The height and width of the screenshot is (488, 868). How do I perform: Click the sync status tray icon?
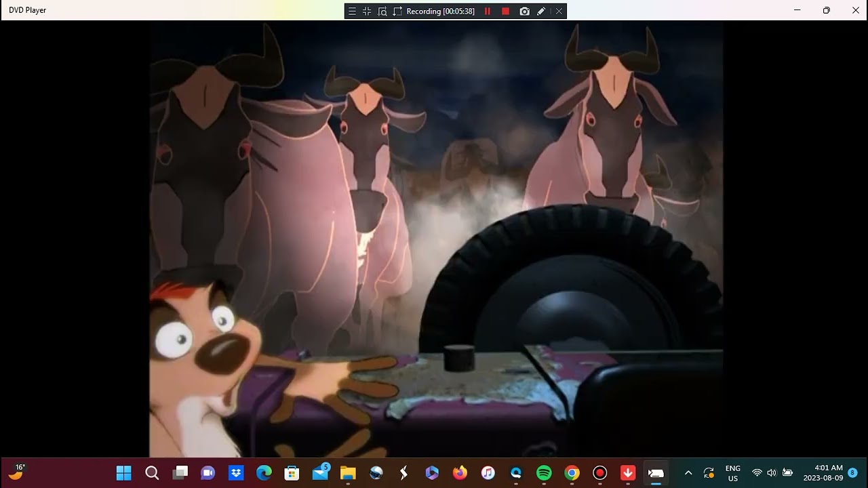709,473
